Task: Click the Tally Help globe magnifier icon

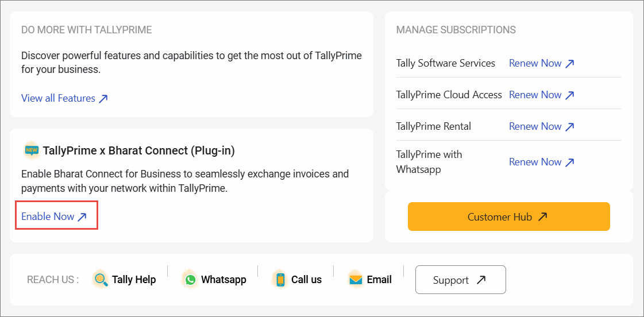Action: point(101,279)
